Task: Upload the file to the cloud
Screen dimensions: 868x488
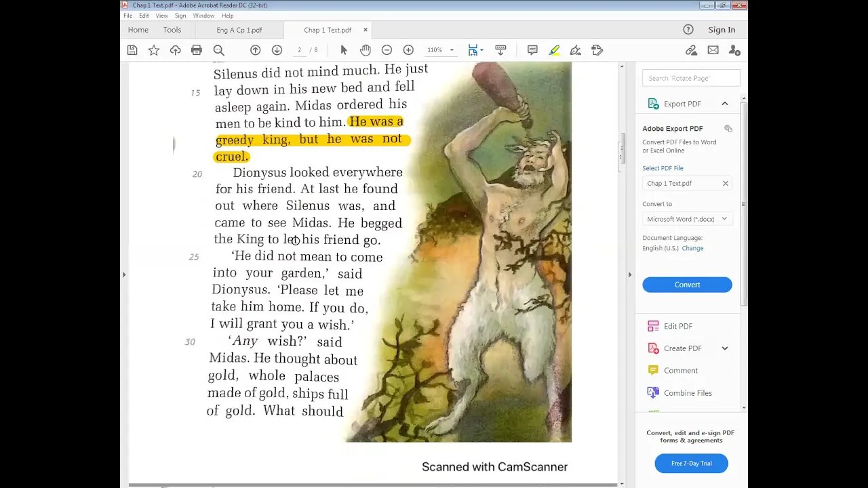Action: 175,50
